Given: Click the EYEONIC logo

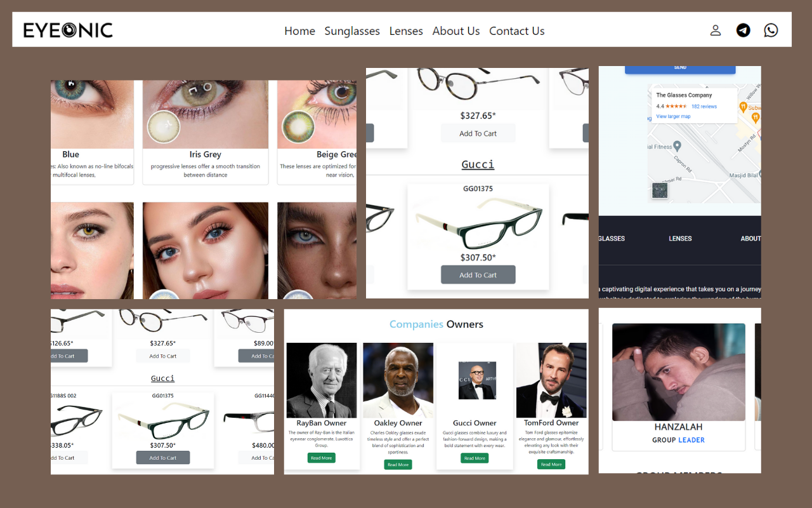Looking at the screenshot, I should pyautogui.click(x=68, y=30).
